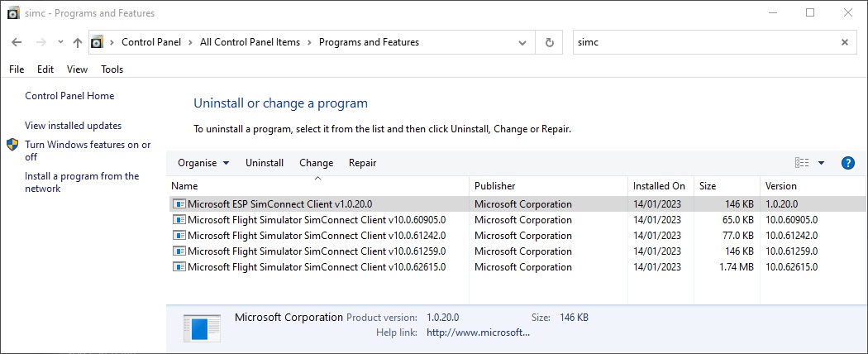Open Help with the question mark icon
Viewport: 868px width, 354px height.
pos(847,163)
